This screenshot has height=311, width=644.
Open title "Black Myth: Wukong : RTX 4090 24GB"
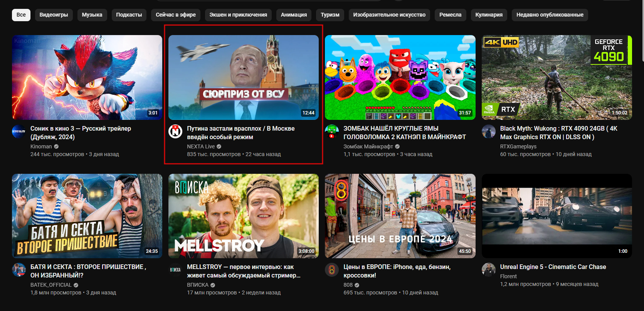tap(559, 133)
